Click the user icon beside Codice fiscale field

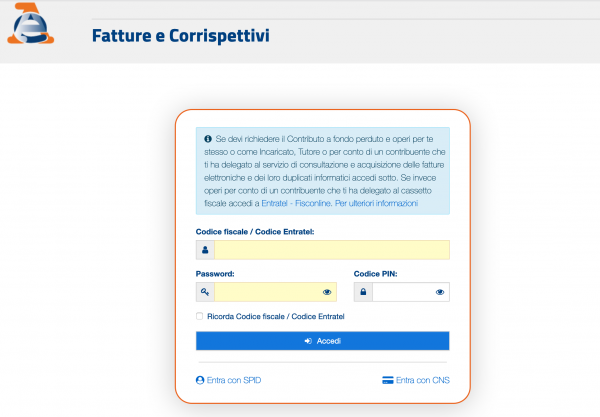click(205, 250)
